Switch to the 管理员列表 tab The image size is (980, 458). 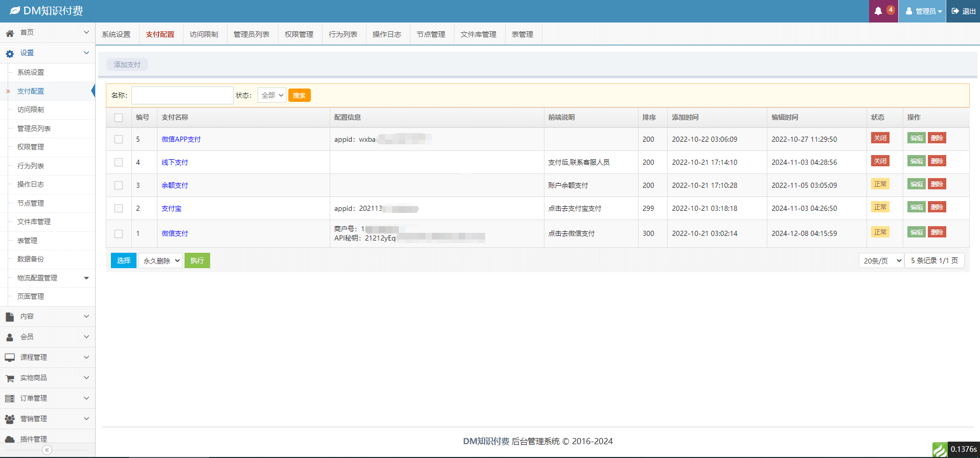point(252,34)
